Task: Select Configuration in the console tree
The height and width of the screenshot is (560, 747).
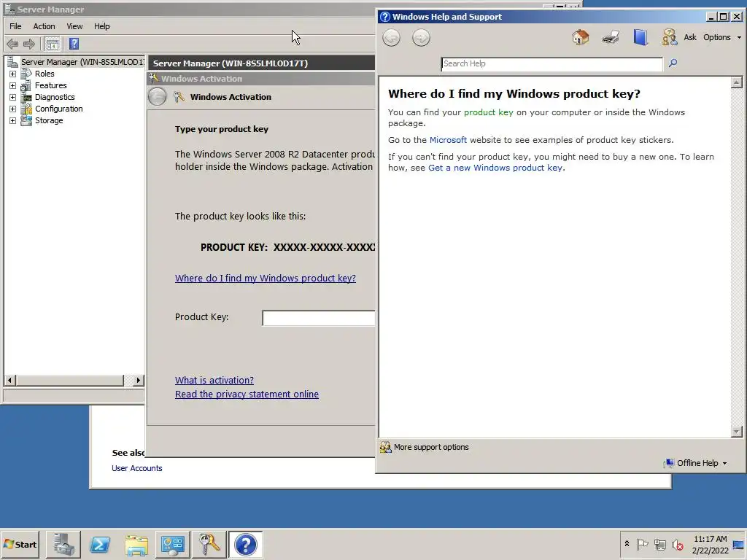Action: tap(58, 109)
